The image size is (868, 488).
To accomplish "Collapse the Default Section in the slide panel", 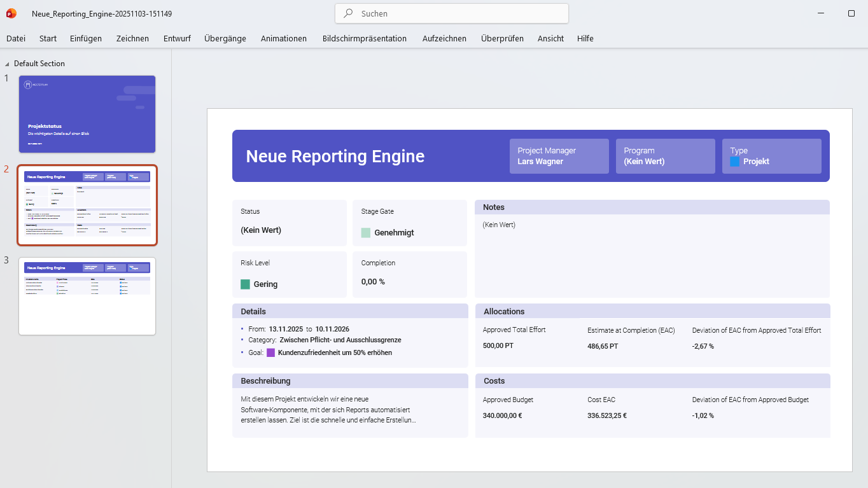I will click(x=6, y=63).
